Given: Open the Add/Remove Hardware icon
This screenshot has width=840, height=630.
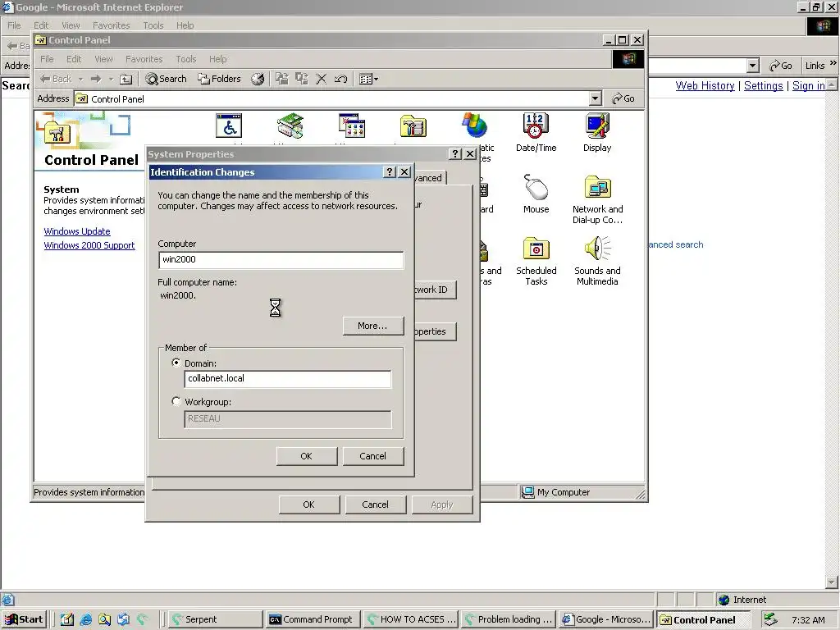Looking at the screenshot, I should pyautogui.click(x=290, y=126).
